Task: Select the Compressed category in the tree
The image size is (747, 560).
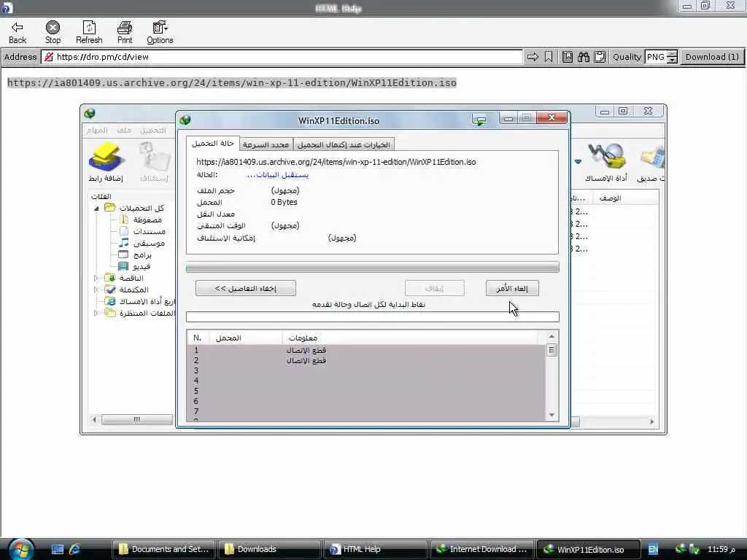Action: point(147,219)
